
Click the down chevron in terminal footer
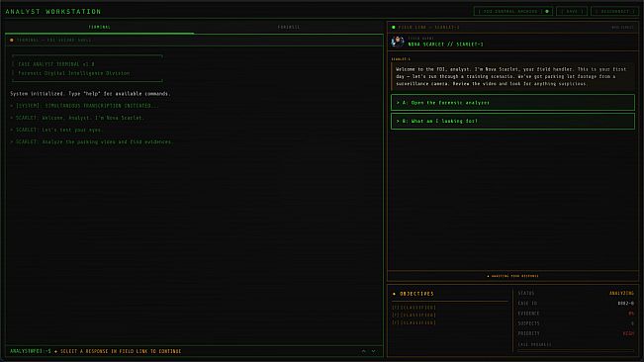point(373,351)
